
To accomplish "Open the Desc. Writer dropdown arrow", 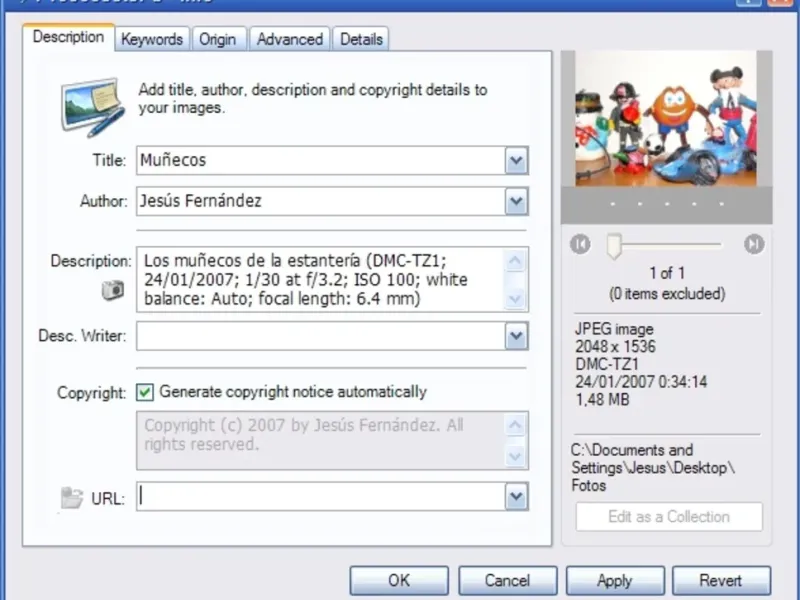I will pos(516,336).
